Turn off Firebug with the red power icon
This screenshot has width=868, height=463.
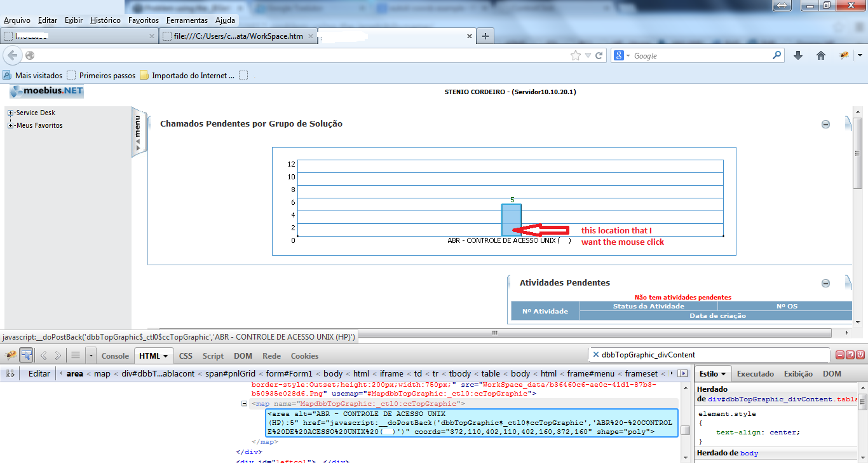[x=860, y=355]
